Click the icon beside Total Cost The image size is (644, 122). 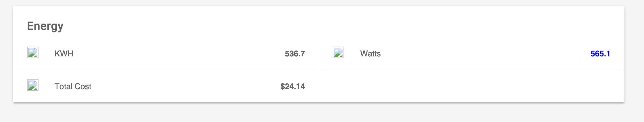coord(33,85)
